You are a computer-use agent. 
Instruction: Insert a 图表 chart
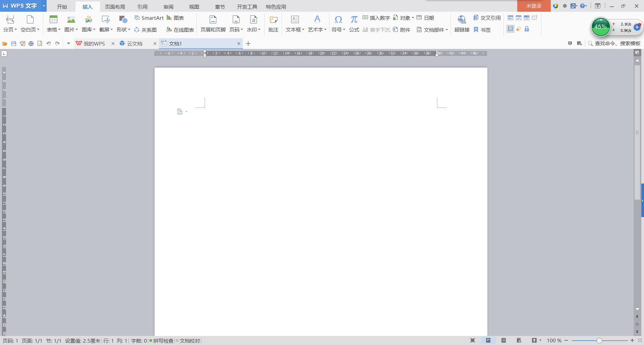click(x=175, y=18)
